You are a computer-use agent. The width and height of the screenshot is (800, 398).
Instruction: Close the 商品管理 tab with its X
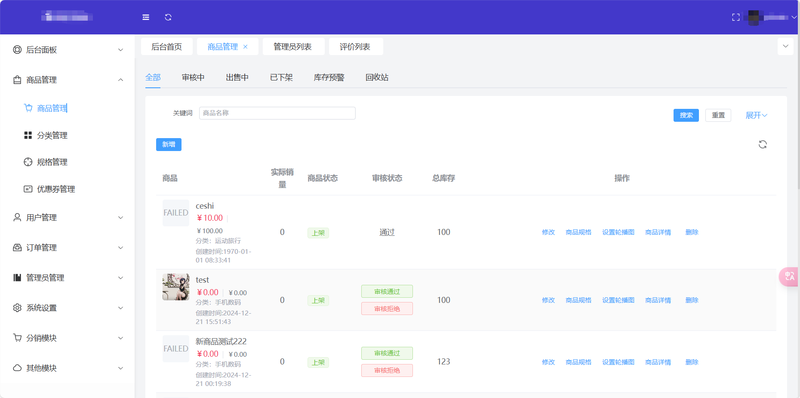(245, 47)
